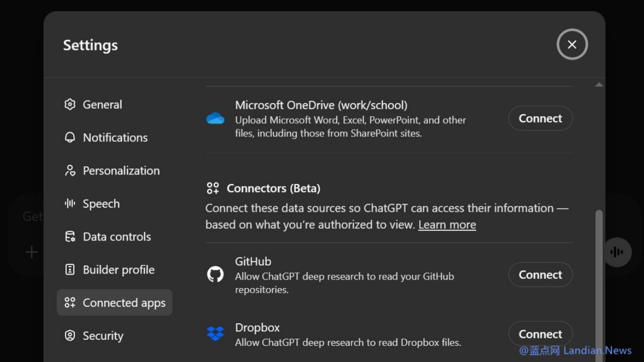Screen dimensions: 644x362
Task: Click the Dropbox connector title
Action: [257, 328]
